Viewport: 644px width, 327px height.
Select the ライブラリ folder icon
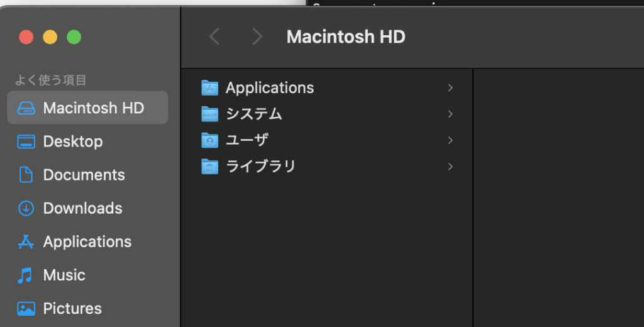pyautogui.click(x=209, y=167)
